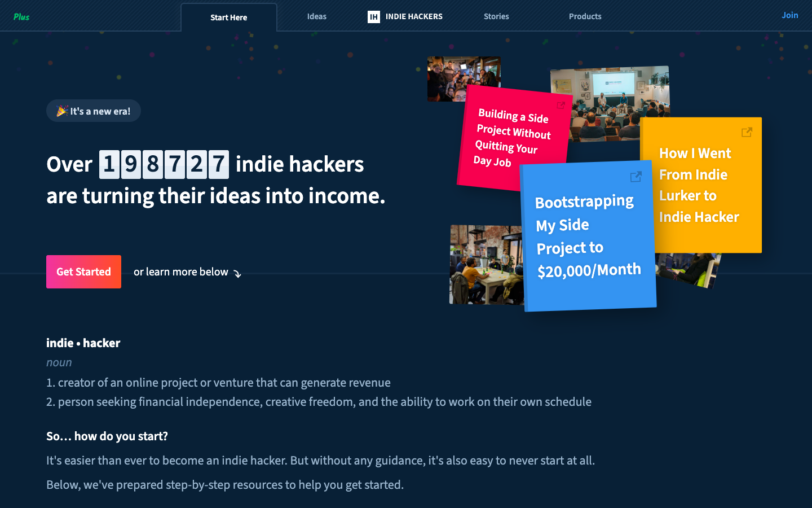Image resolution: width=812 pixels, height=508 pixels.
Task: Select the Start Here tab
Action: coord(228,17)
